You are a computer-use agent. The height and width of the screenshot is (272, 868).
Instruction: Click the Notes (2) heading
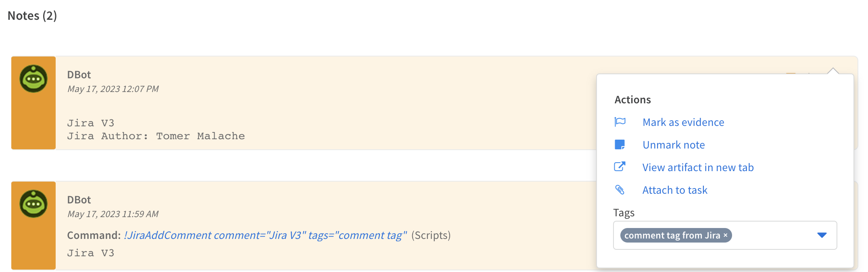[x=32, y=16]
